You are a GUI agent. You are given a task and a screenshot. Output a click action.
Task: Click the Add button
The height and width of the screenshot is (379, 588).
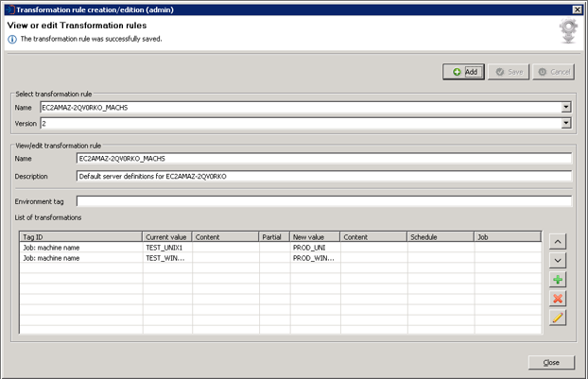pos(464,72)
